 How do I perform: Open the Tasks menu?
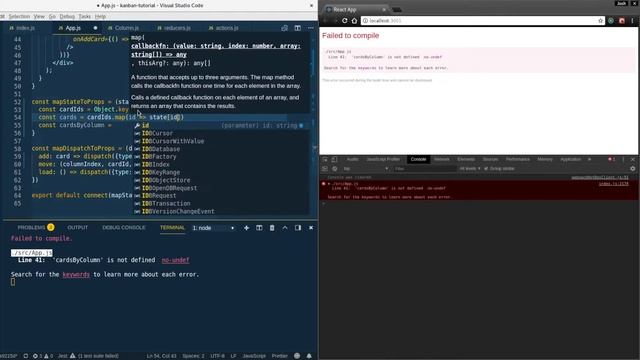84,16
